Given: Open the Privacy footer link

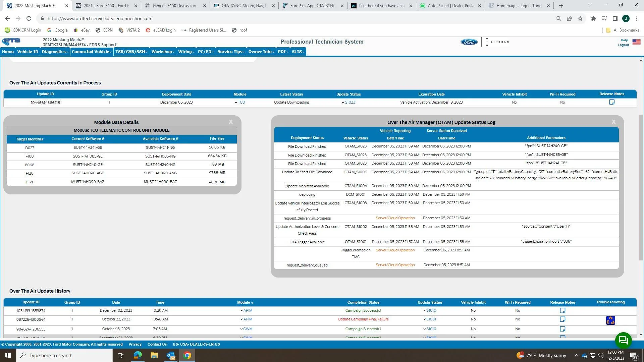Looking at the screenshot, I should [135, 345].
